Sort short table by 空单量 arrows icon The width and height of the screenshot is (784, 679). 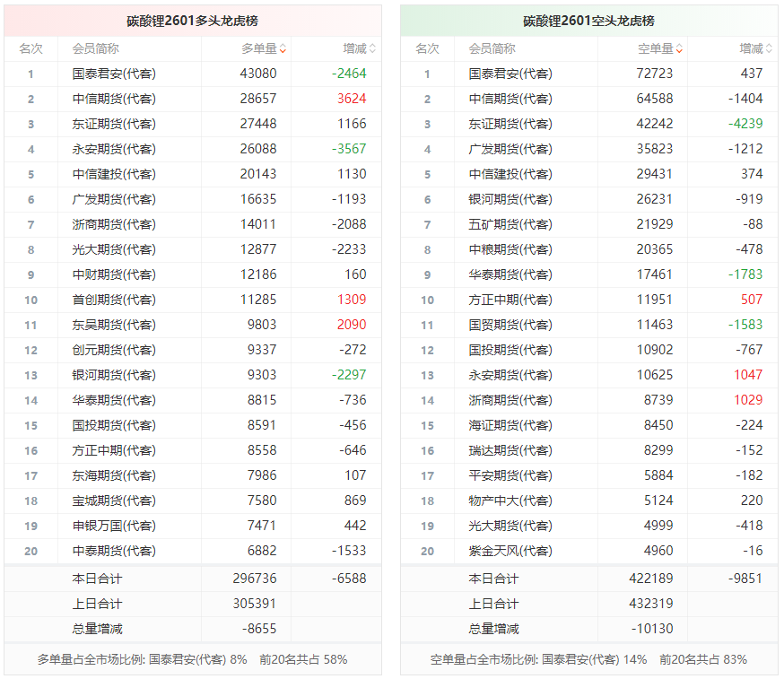tap(679, 49)
